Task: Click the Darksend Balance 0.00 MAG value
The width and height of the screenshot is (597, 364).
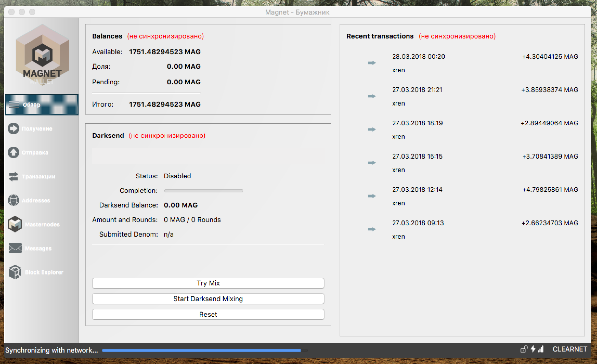Action: point(181,205)
